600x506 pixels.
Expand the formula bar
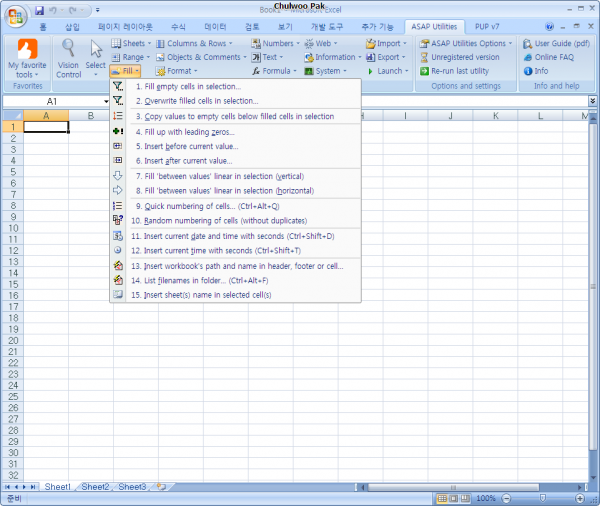coord(592,101)
